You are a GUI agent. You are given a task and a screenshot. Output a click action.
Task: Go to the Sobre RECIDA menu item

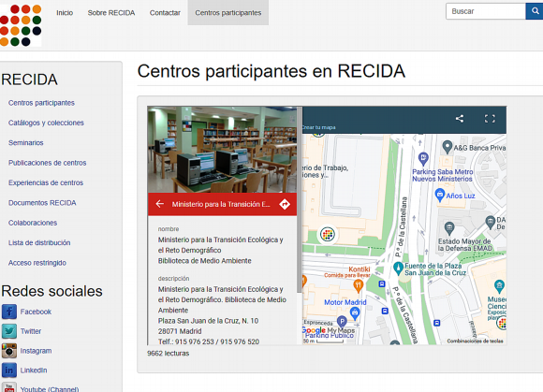[111, 13]
